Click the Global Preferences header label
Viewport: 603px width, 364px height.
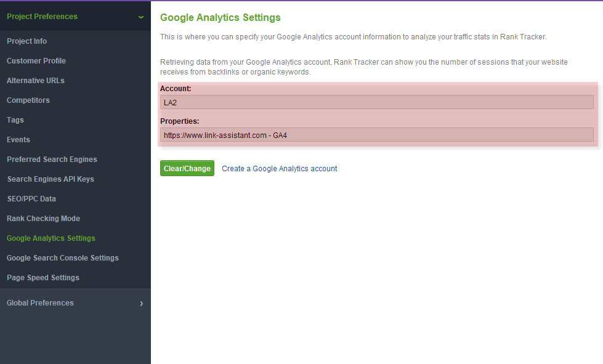(40, 303)
